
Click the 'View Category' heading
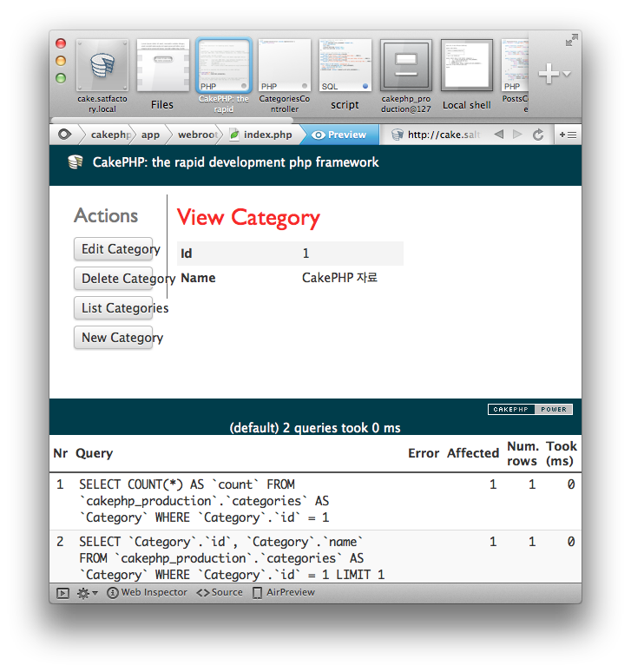click(x=248, y=217)
